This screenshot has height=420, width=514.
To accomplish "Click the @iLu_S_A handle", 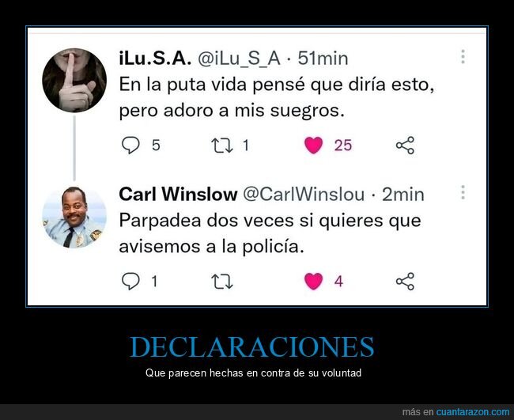I will tap(239, 59).
